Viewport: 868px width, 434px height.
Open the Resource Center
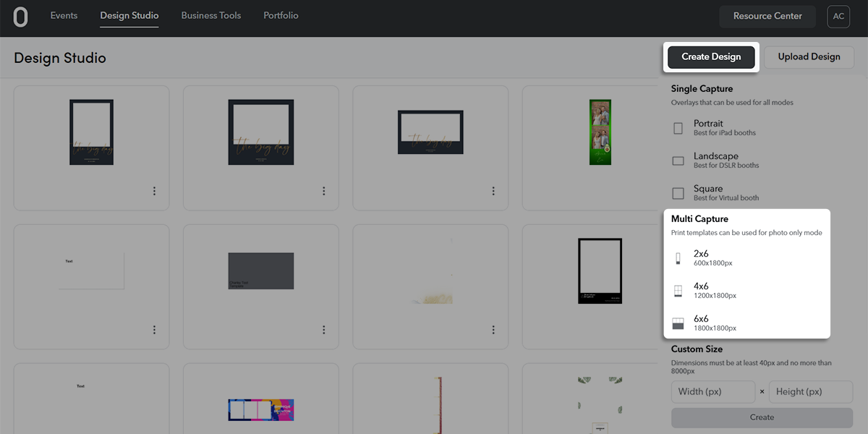[x=767, y=16]
